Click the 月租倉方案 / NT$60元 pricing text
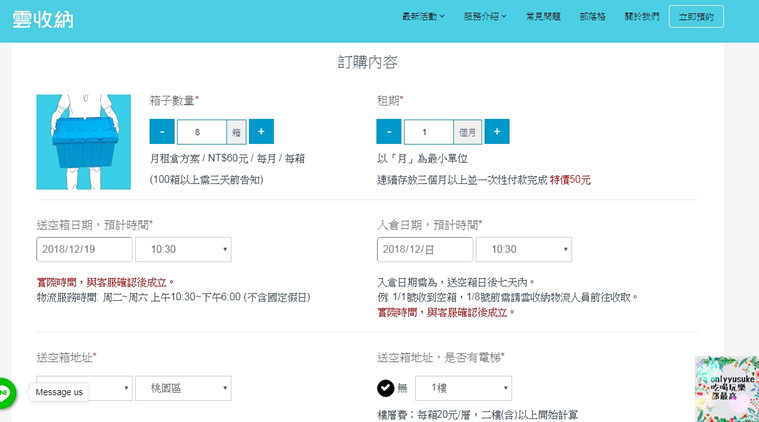The height and width of the screenshot is (422, 759). coord(228,159)
